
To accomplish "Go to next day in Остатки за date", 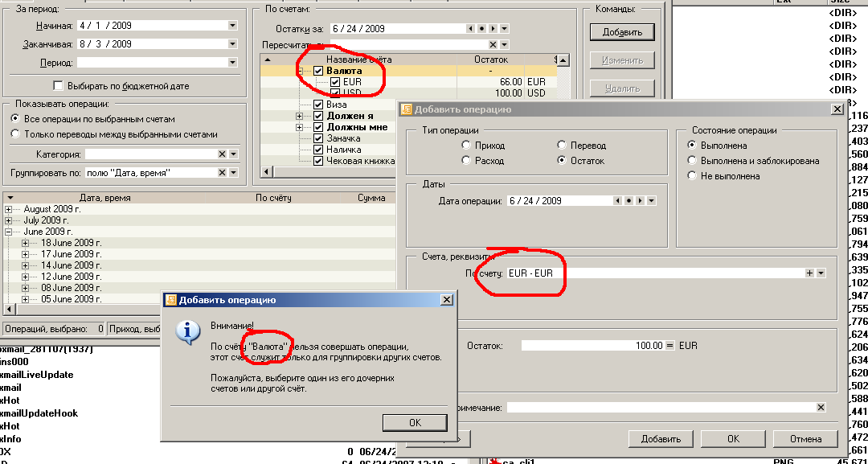I will tap(492, 29).
